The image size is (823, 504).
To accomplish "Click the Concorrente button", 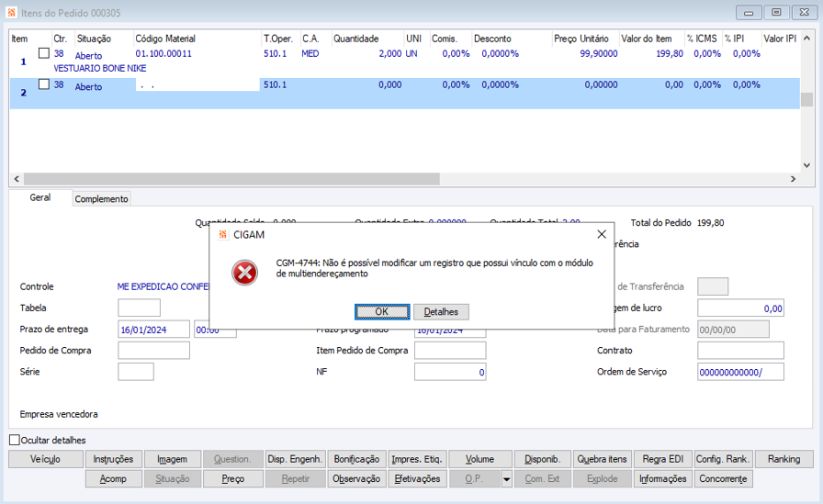I will 723,479.
